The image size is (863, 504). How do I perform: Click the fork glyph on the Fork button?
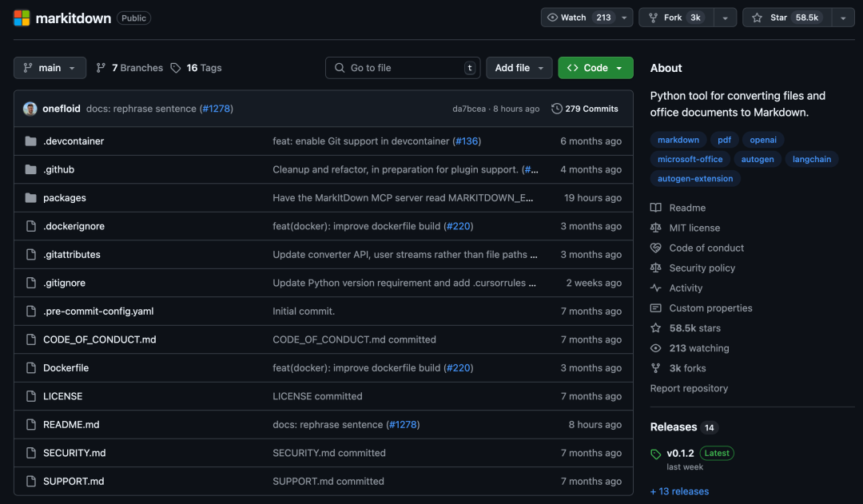click(655, 16)
